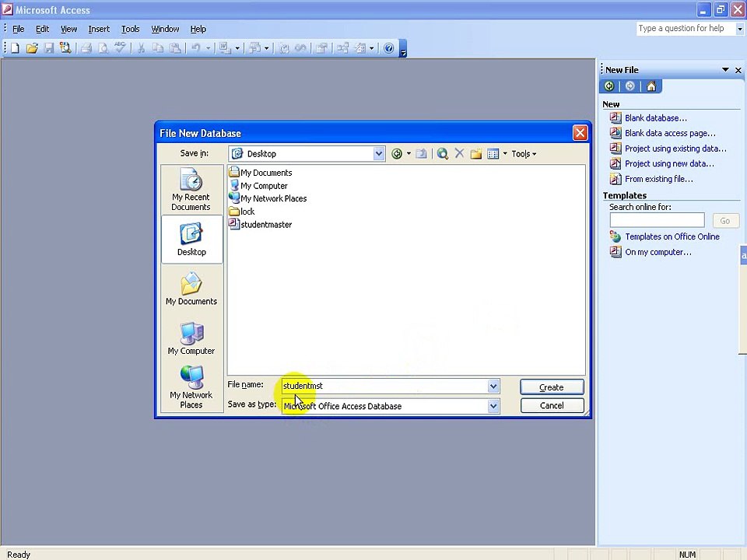Click the Views grid icon in dialog
The image size is (747, 560).
pyautogui.click(x=493, y=154)
